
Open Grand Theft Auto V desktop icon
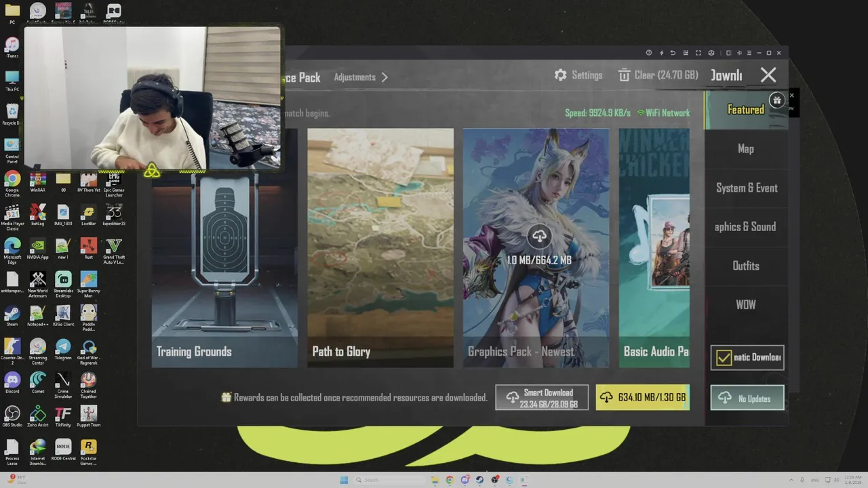click(114, 250)
